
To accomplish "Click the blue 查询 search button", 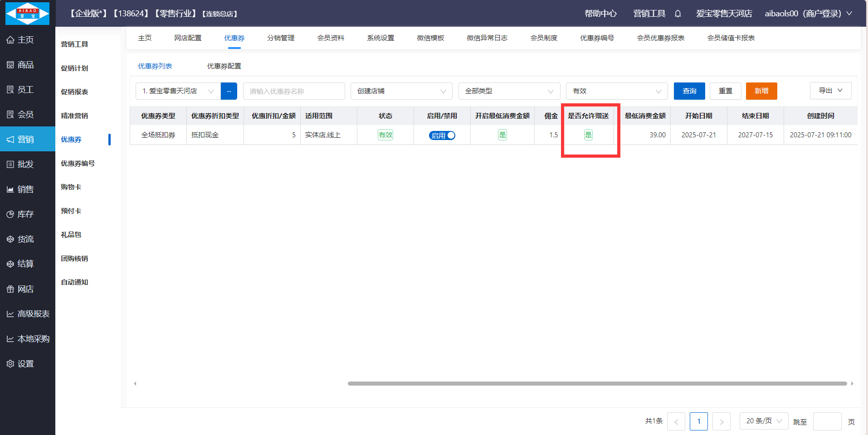I will (689, 91).
